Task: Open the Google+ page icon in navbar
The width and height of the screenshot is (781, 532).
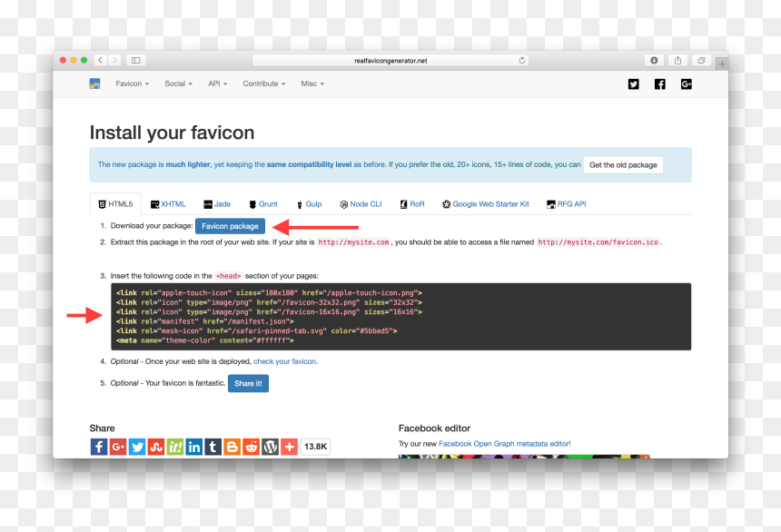Action: (687, 84)
